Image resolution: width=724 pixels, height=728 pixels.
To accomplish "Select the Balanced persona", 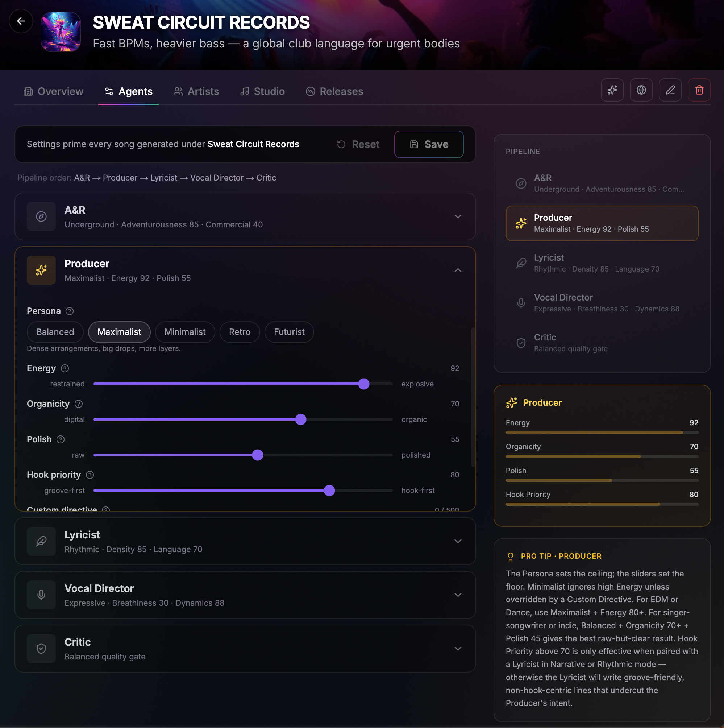I will (x=55, y=332).
